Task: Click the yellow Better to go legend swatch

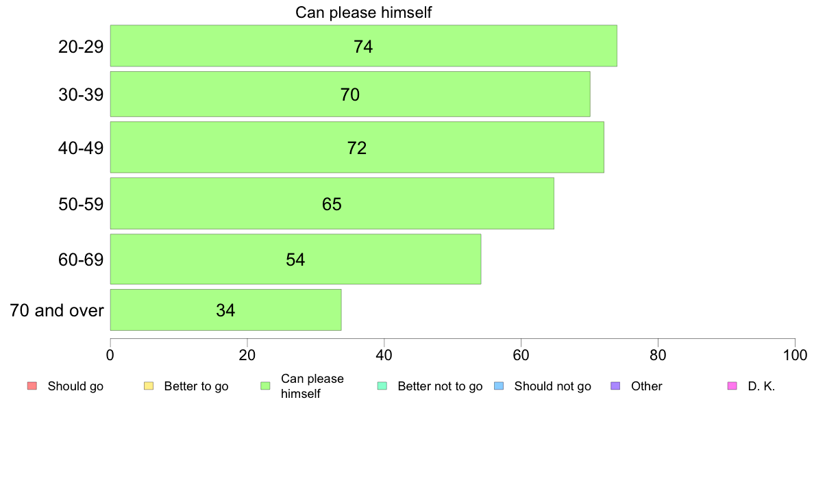Action: (x=149, y=386)
